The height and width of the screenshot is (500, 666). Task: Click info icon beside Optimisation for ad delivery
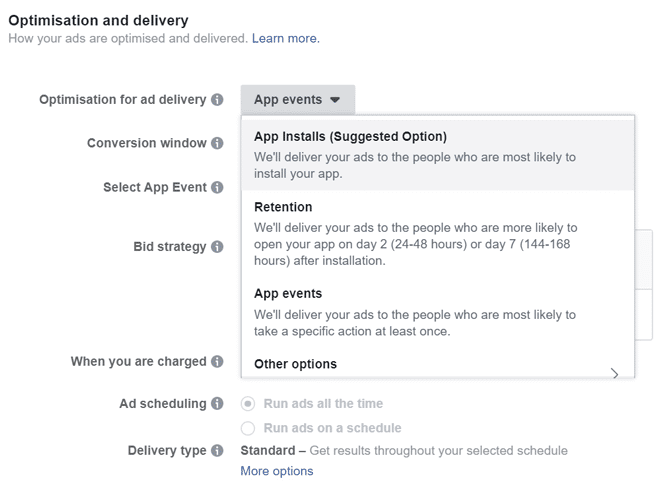(x=217, y=100)
